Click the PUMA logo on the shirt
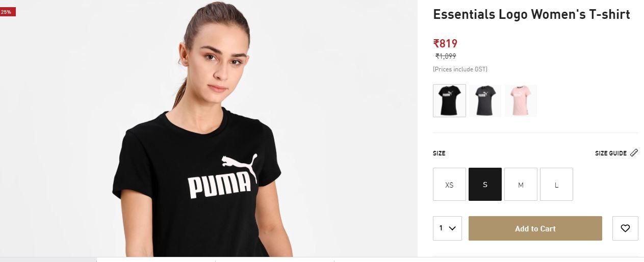This screenshot has height=262, width=644. click(x=223, y=177)
